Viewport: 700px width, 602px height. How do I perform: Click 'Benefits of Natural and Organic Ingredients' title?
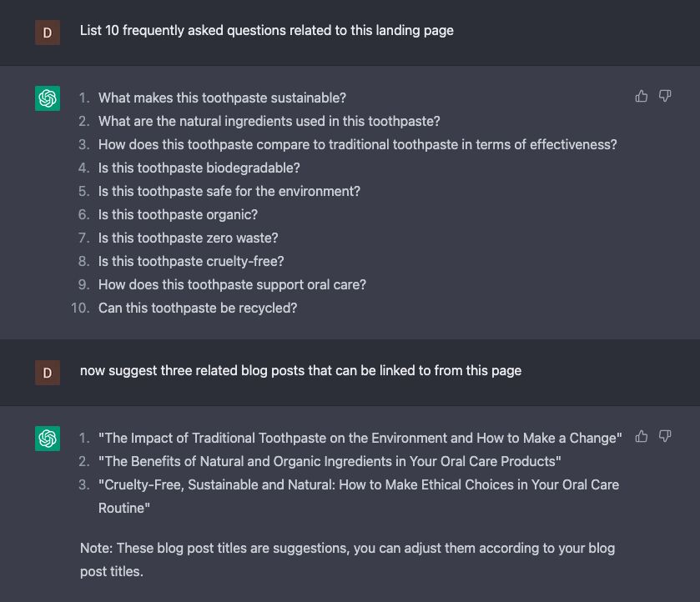pos(330,461)
